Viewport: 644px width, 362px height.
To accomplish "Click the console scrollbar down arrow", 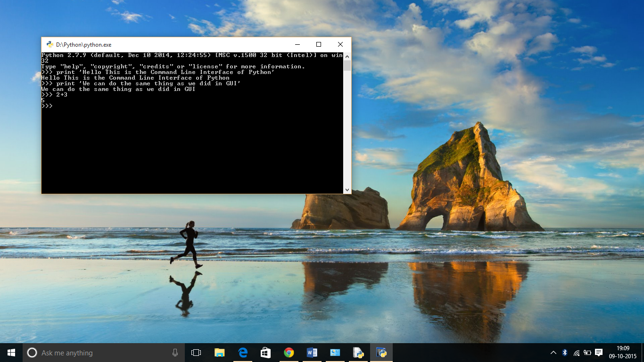I will (x=347, y=190).
